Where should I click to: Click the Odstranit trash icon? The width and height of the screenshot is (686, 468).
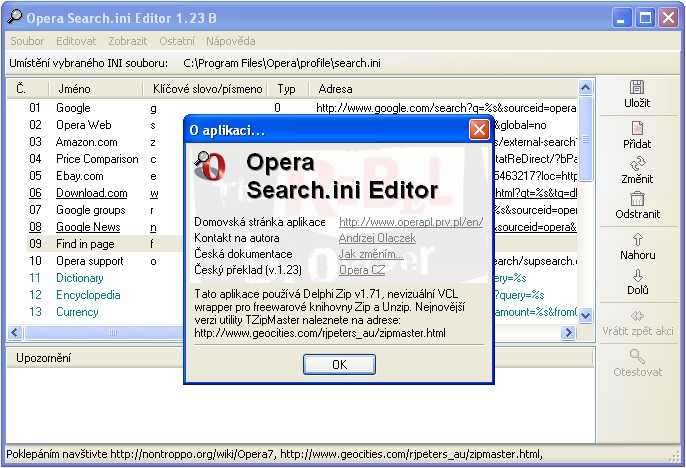click(637, 199)
